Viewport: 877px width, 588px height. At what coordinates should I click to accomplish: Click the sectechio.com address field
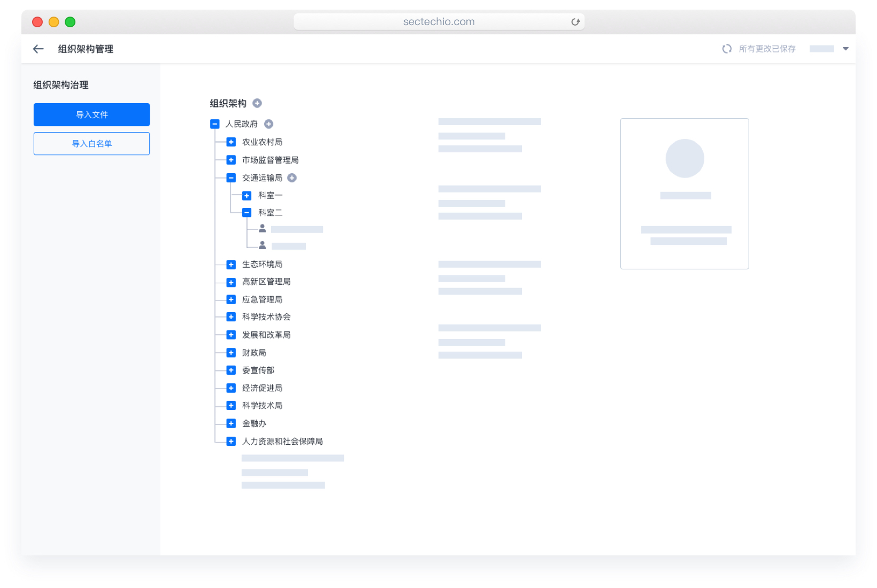(x=438, y=22)
